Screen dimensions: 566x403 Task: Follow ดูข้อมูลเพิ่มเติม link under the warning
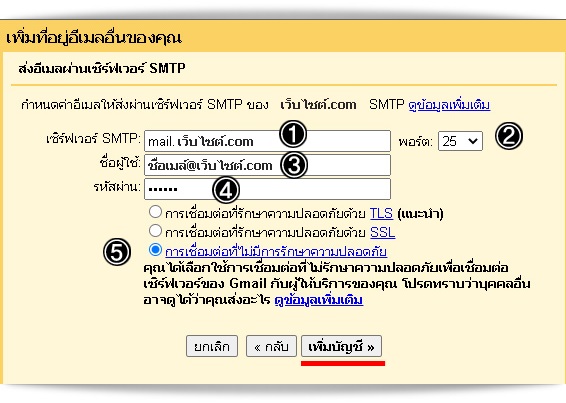click(x=319, y=300)
